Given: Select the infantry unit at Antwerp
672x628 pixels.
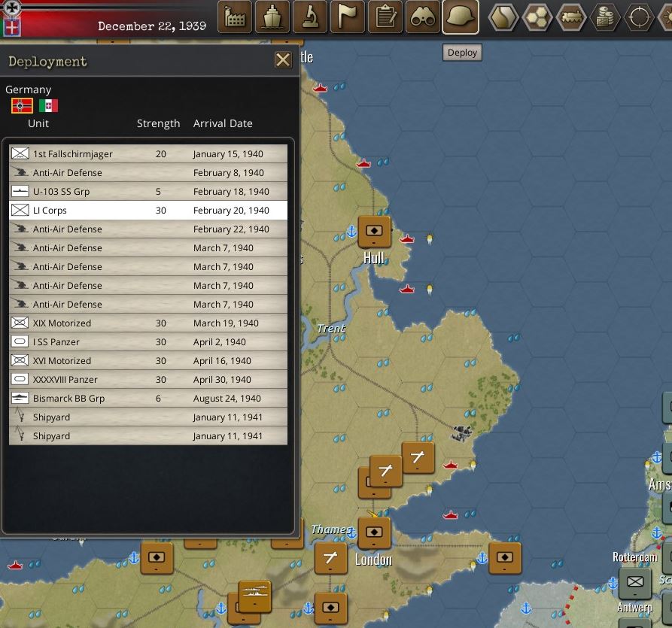Looking at the screenshot, I should tap(635, 583).
